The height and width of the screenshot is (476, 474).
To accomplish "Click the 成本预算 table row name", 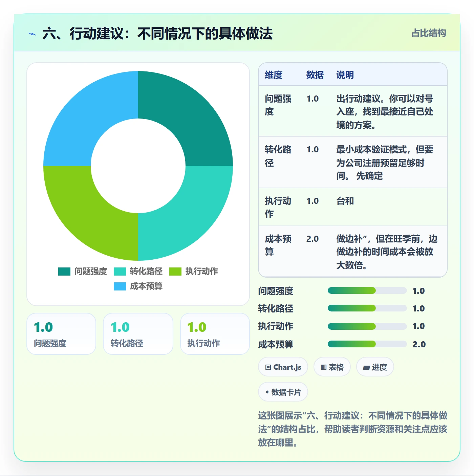I will coord(278,245).
